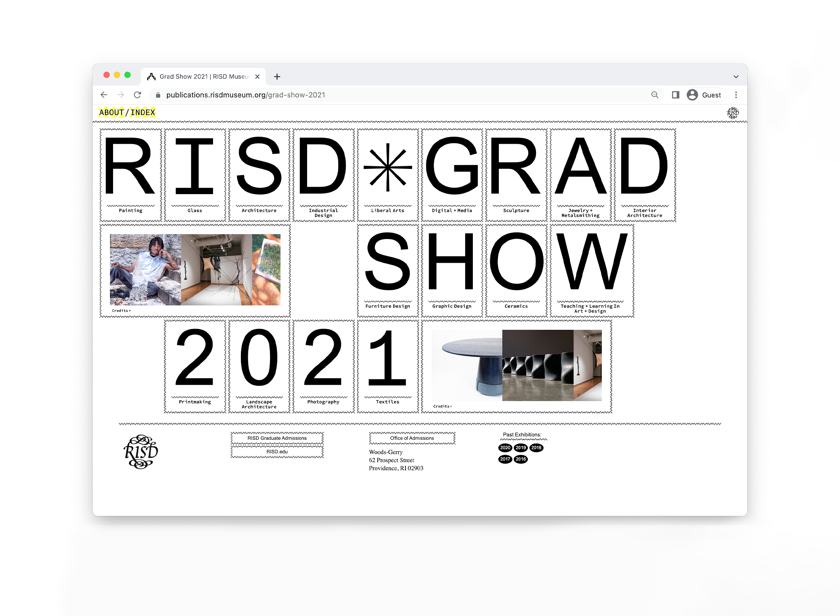Screen dimensions: 840x616
Task: Open the Guest profile button
Action: click(704, 95)
